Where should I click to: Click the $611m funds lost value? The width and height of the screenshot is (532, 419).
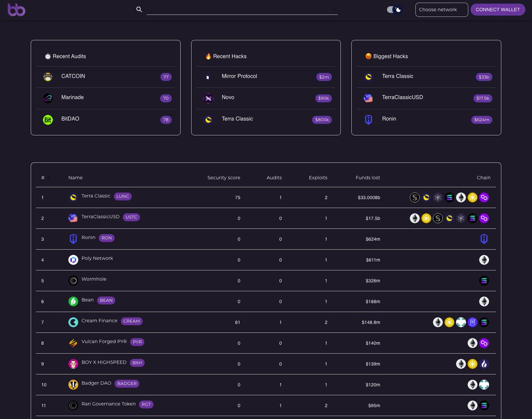[x=373, y=260]
